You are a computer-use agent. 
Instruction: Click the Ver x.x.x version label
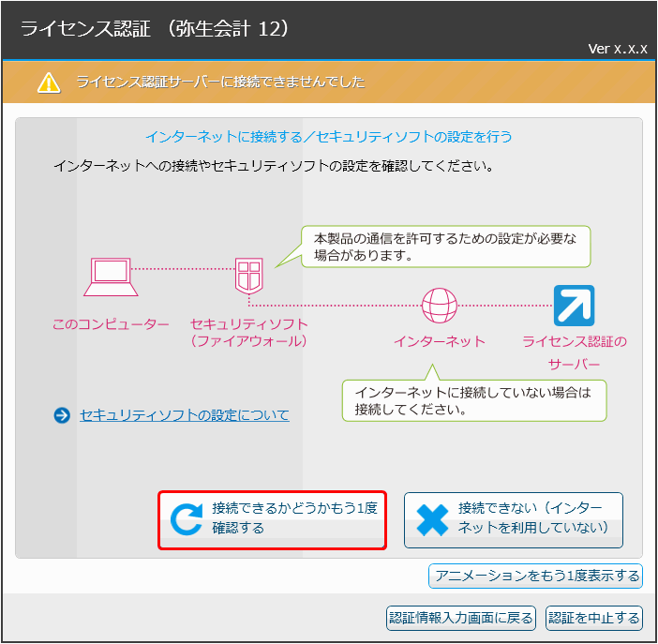point(617,48)
